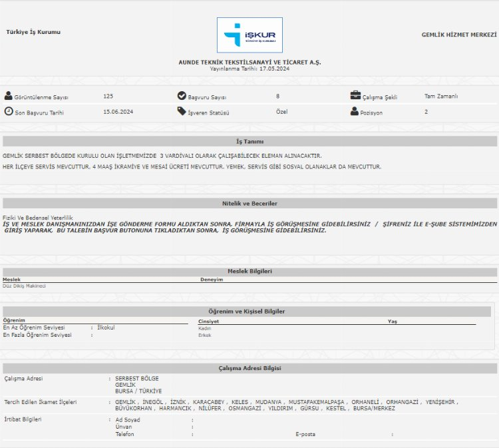Click the tag icon beside İşveren Statüsü
The height and width of the screenshot is (448, 499).
point(182,112)
